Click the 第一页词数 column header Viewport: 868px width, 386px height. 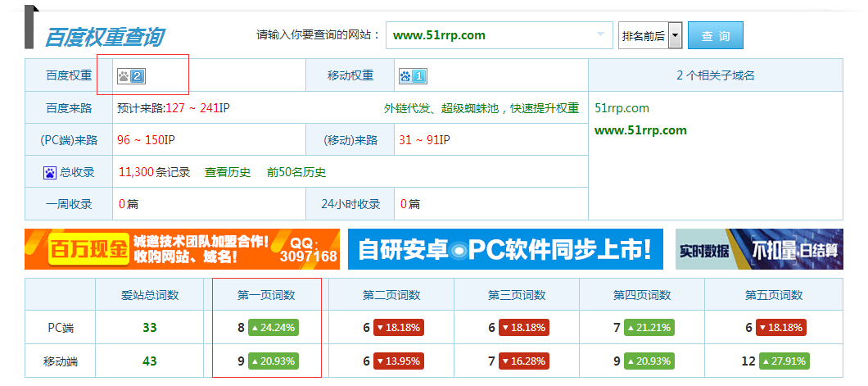pyautogui.click(x=266, y=295)
